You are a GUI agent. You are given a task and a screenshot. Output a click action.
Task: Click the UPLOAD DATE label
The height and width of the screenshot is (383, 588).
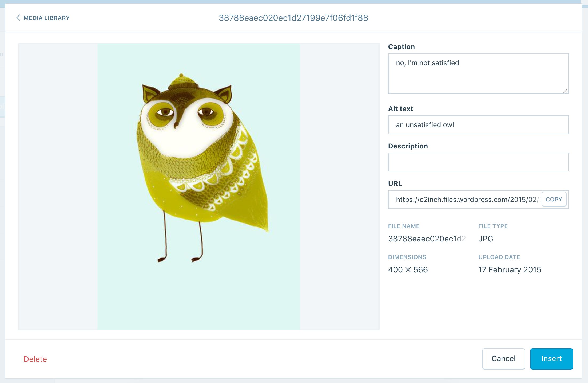(499, 257)
